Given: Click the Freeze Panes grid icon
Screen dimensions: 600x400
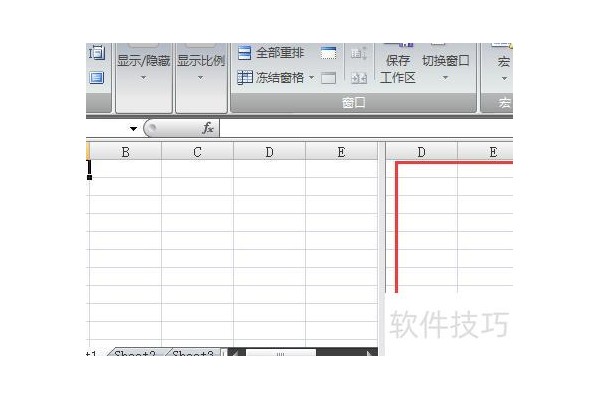Looking at the screenshot, I should pos(245,78).
